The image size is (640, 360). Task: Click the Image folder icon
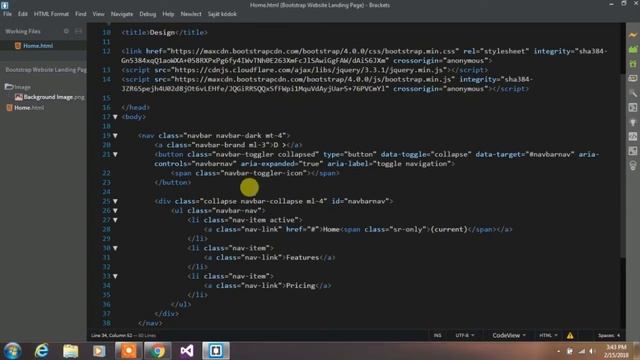point(9,87)
